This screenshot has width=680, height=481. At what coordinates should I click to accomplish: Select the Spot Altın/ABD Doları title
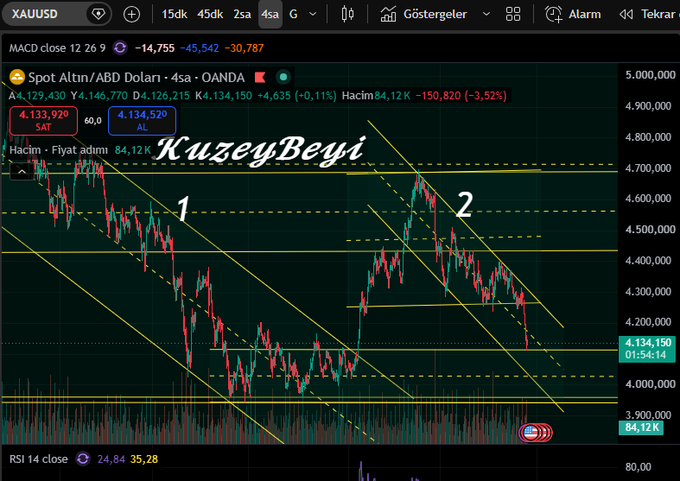click(x=94, y=77)
